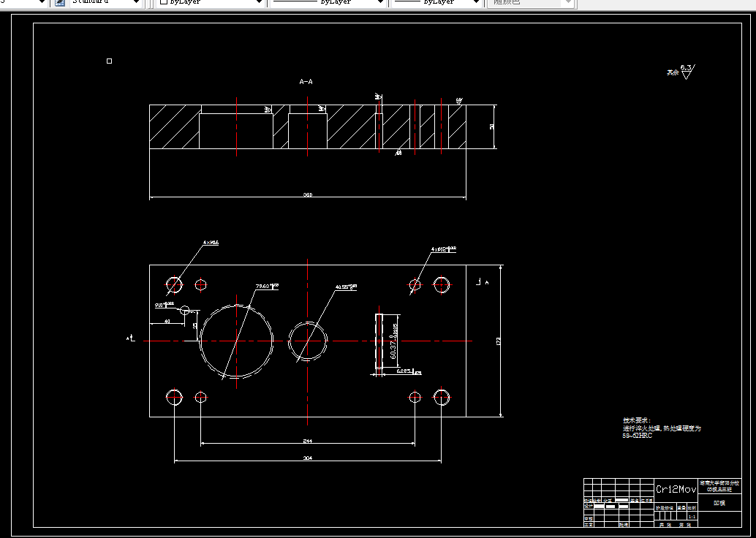756x538 pixels.
Task: Select the 350 length dimension text
Action: click(x=308, y=194)
